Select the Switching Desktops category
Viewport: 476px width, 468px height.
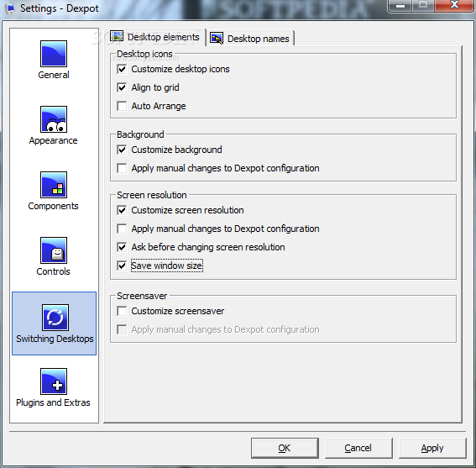[x=55, y=323]
